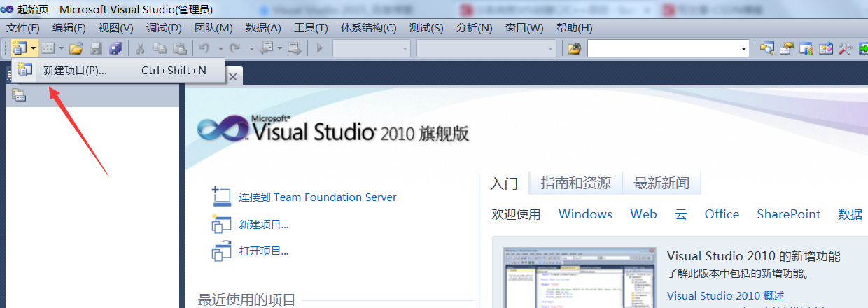Open the Toolbox hammer-and-wrench icon
Image resolution: width=868 pixels, height=308 pixels.
(x=845, y=48)
